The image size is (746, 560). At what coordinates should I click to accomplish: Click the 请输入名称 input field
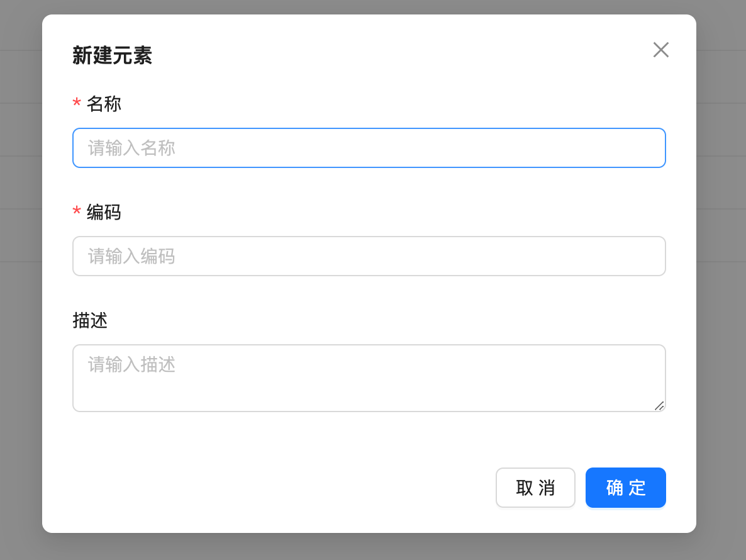[369, 148]
